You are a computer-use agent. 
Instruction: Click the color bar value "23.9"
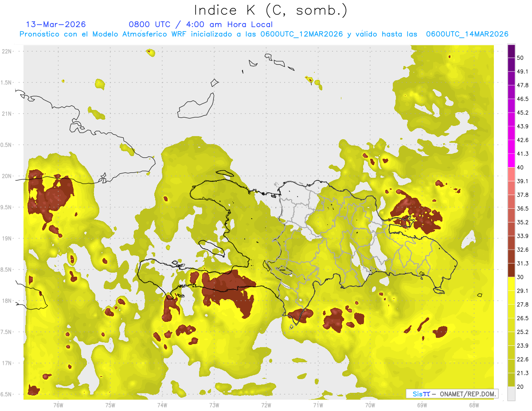[523, 346]
